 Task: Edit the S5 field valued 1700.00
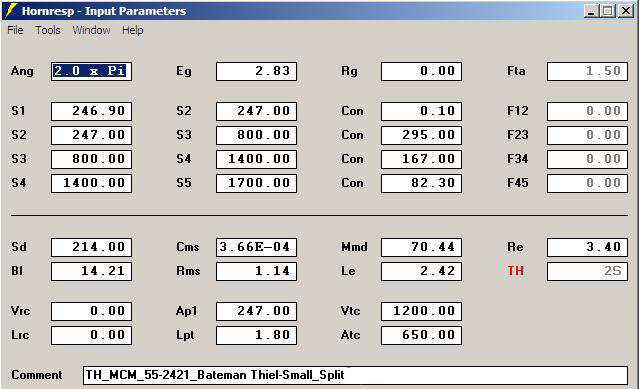coord(256,183)
